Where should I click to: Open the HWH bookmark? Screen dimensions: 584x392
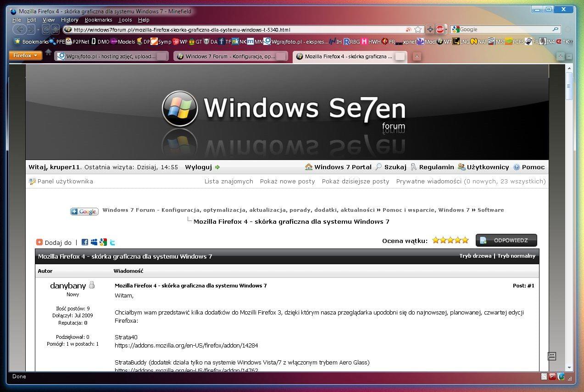click(371, 41)
